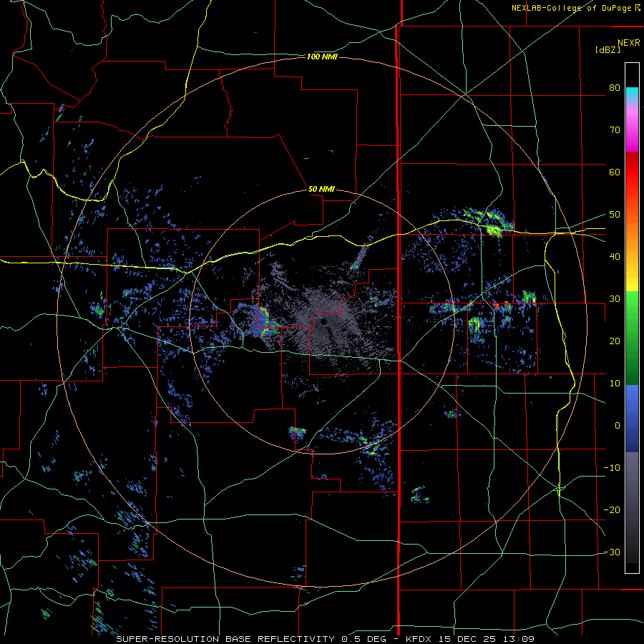Click the 80 value on the dBZ scale

tap(615, 88)
